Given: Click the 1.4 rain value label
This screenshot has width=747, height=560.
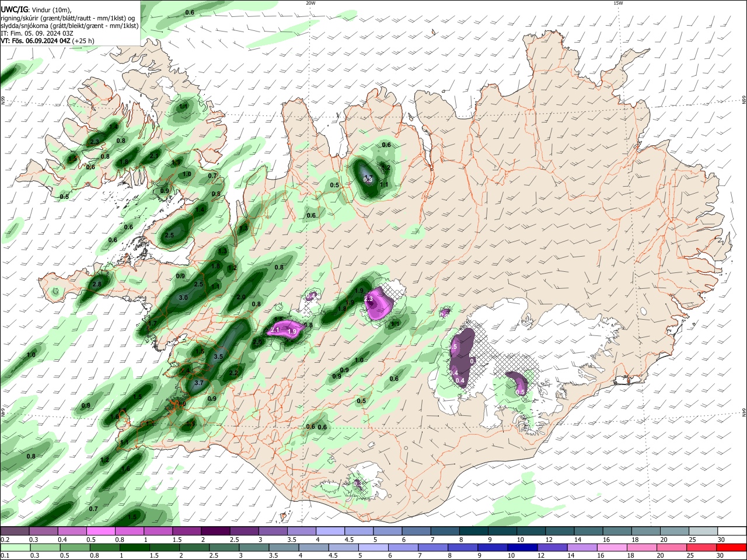Looking at the screenshot, I should coord(200,210).
